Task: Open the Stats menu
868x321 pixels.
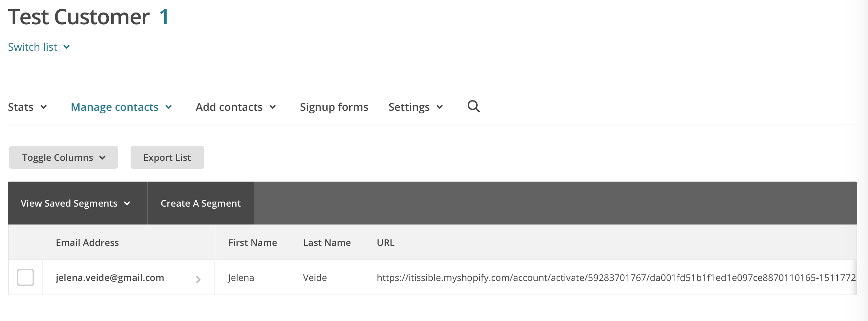Action: 28,107
